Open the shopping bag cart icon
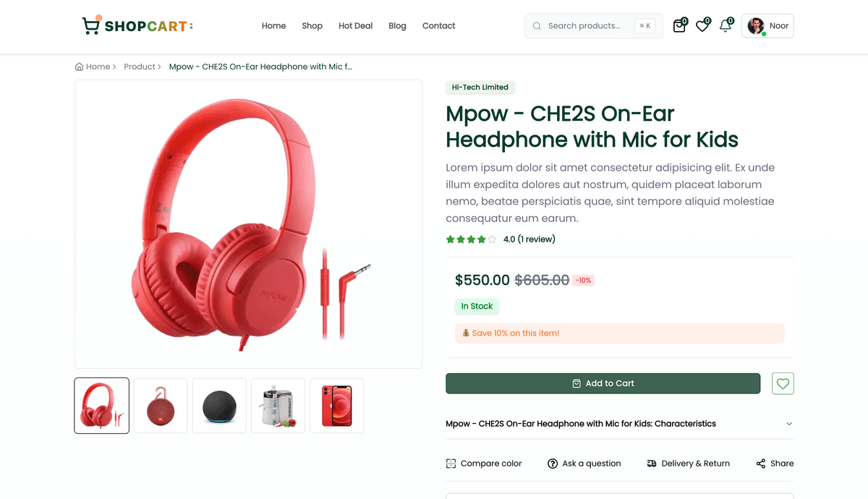868x499 pixels. coord(678,26)
